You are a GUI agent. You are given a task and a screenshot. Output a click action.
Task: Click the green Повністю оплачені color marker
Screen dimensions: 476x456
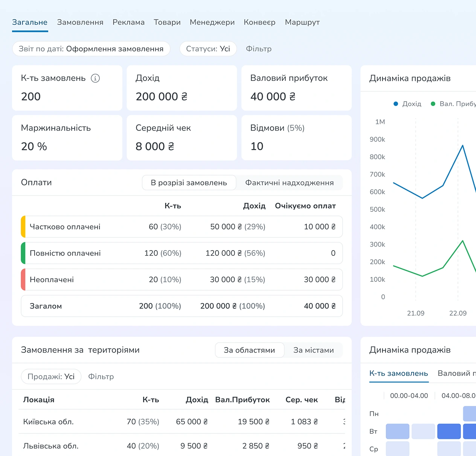point(23,253)
